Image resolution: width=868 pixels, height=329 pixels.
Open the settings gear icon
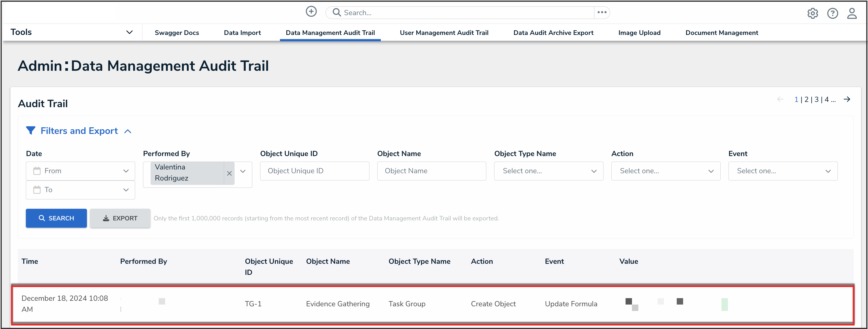pos(812,13)
